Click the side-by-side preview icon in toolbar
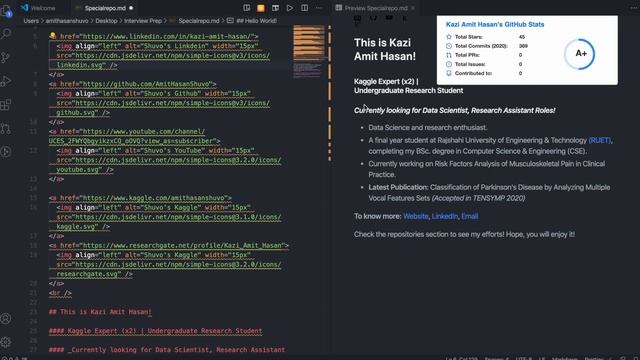The image size is (640, 360). (x=276, y=8)
